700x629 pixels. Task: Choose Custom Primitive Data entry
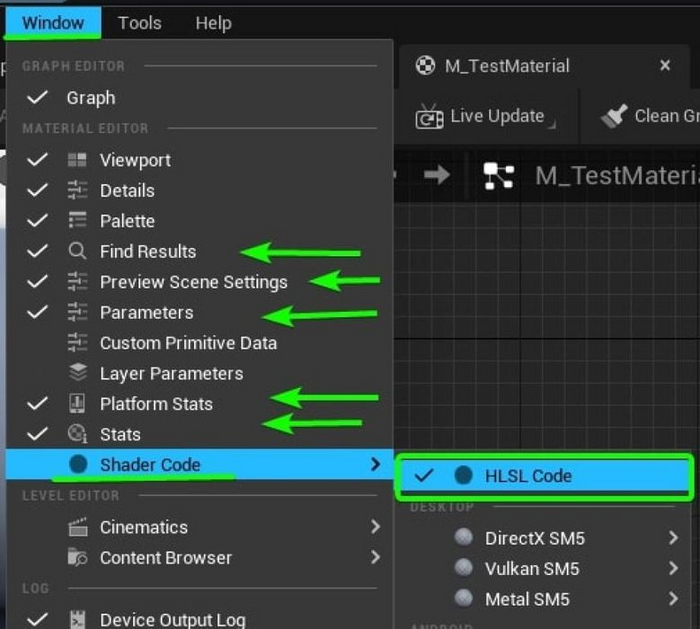200,343
